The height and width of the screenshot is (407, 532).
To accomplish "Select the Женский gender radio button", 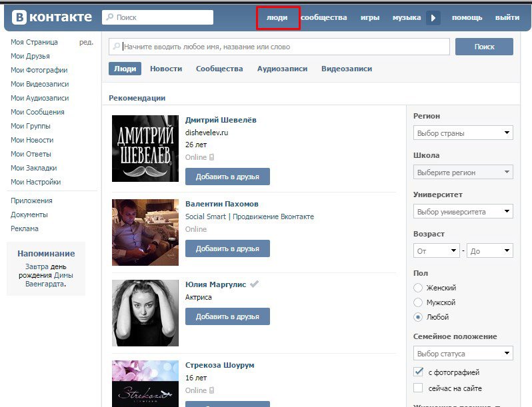I will 418,288.
